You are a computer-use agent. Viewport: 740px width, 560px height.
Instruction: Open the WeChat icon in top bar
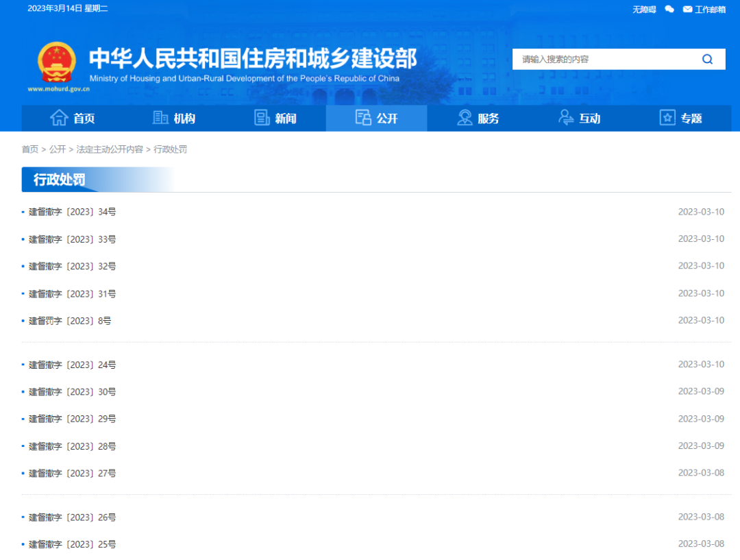click(669, 10)
